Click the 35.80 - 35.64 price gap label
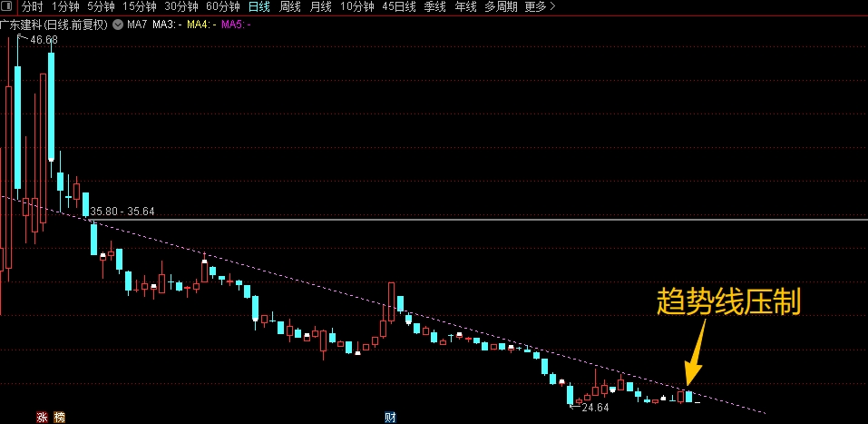868x424 pixels. tap(122, 212)
